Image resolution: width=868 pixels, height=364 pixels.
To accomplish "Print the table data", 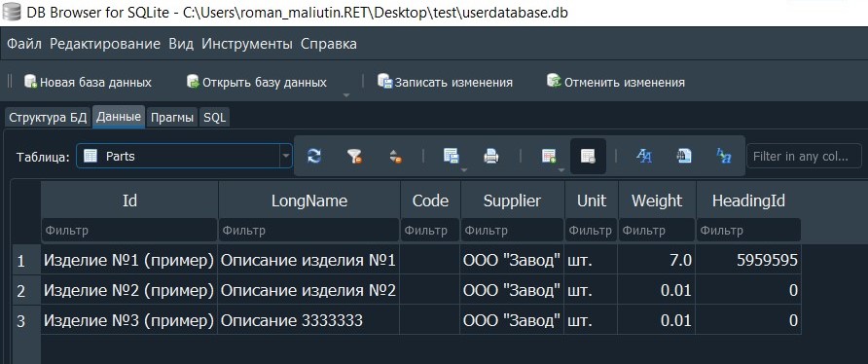I will click(491, 157).
